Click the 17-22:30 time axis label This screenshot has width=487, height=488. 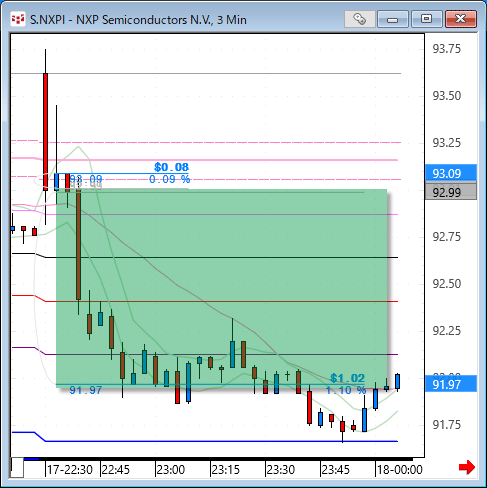pyautogui.click(x=69, y=470)
